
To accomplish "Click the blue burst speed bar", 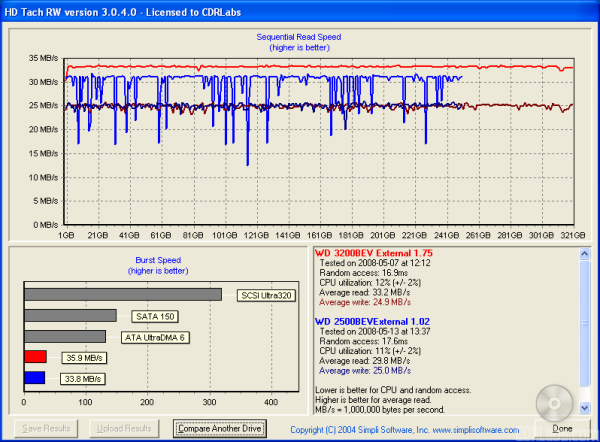I will pyautogui.click(x=34, y=378).
